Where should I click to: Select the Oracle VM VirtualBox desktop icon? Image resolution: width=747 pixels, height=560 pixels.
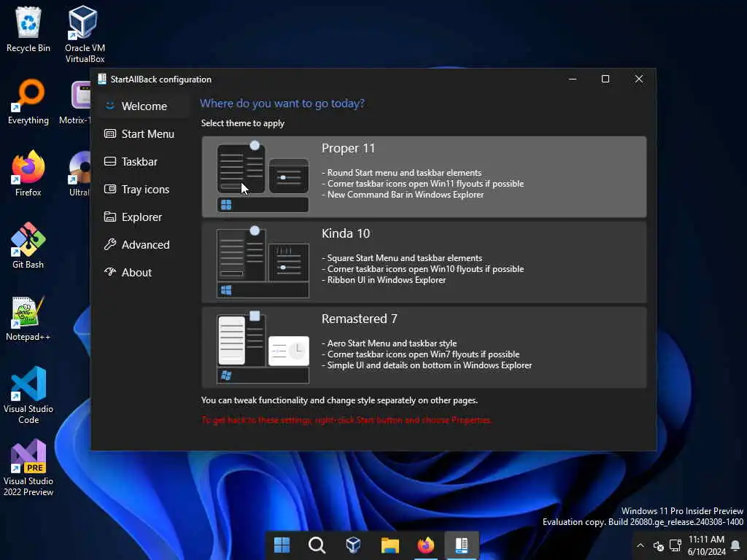pos(85,34)
